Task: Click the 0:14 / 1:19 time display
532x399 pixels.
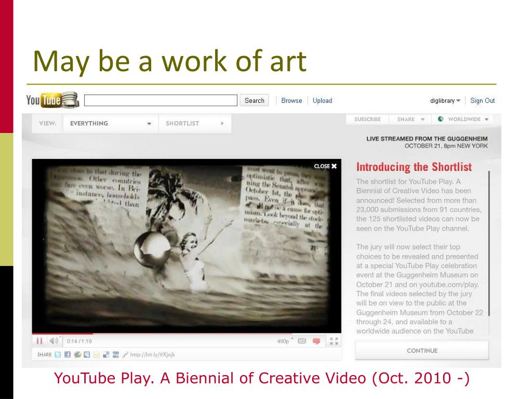Action: click(x=79, y=341)
